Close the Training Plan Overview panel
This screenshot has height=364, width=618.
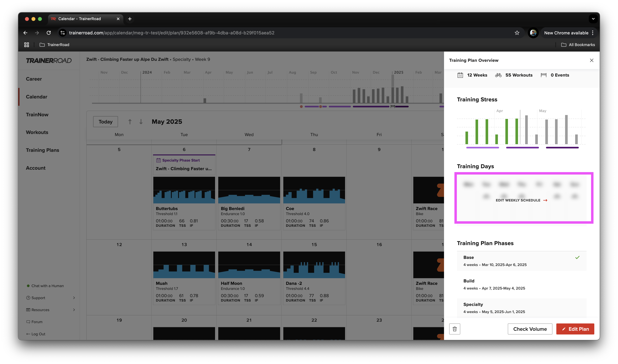point(591,60)
